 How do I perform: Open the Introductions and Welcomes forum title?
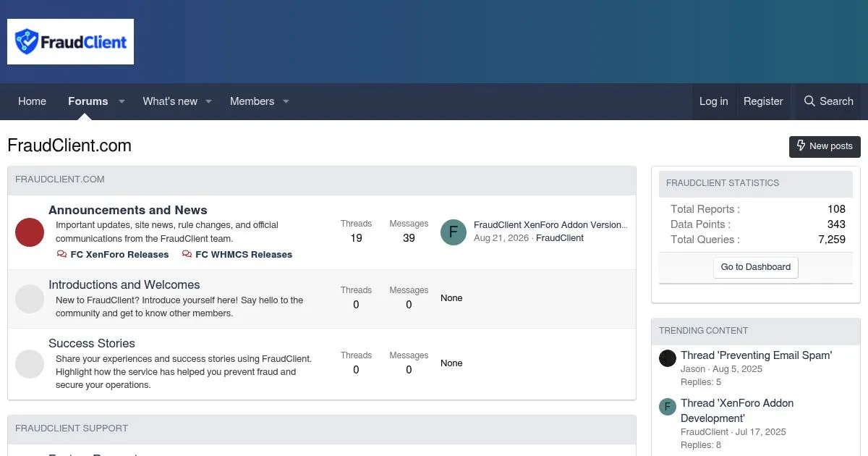point(124,284)
